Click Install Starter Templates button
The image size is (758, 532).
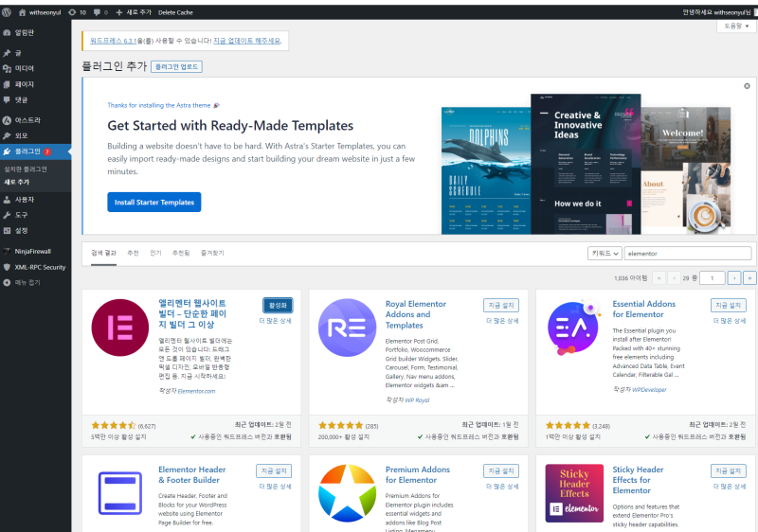coord(154,203)
